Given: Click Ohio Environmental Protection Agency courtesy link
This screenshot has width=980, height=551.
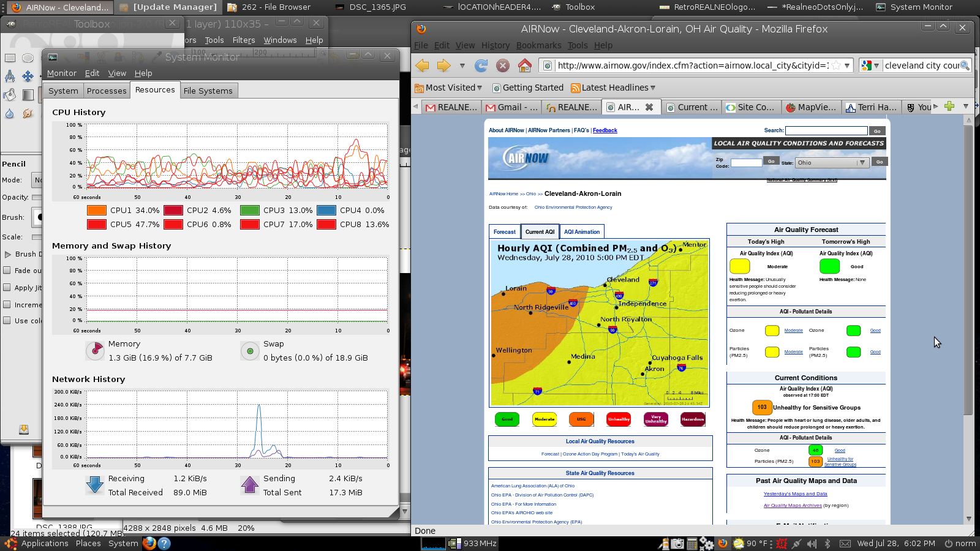Looking at the screenshot, I should [573, 207].
